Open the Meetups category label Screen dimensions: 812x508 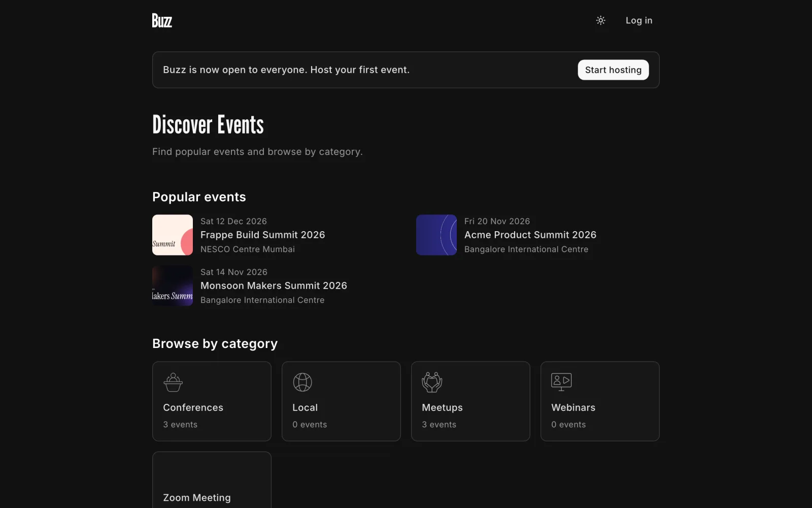[442, 407]
